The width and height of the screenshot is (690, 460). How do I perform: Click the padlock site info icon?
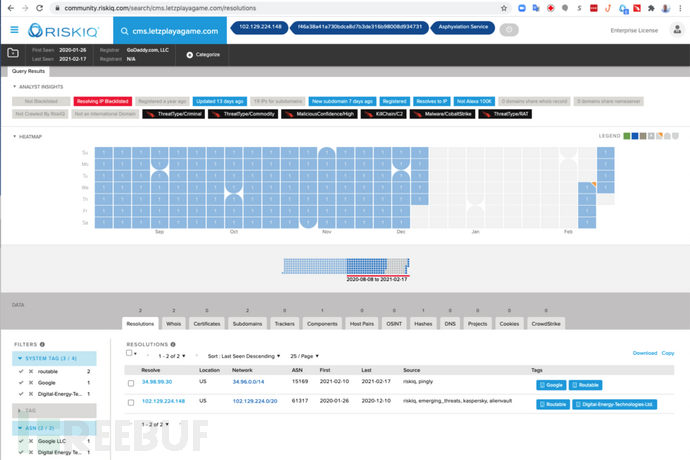coord(57,8)
